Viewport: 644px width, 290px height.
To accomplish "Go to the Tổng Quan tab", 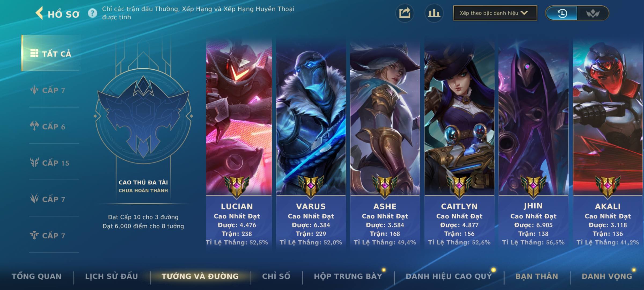I will [36, 276].
